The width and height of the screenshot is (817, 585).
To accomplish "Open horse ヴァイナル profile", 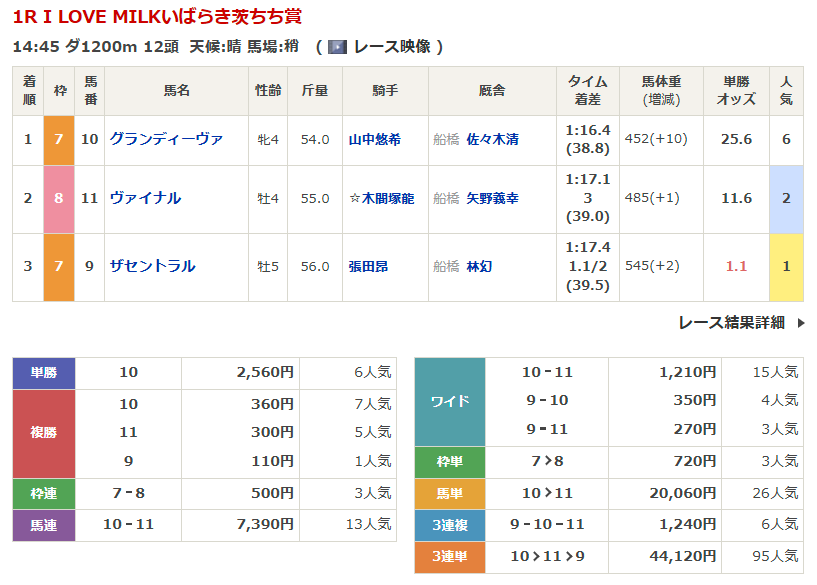I will [145, 198].
